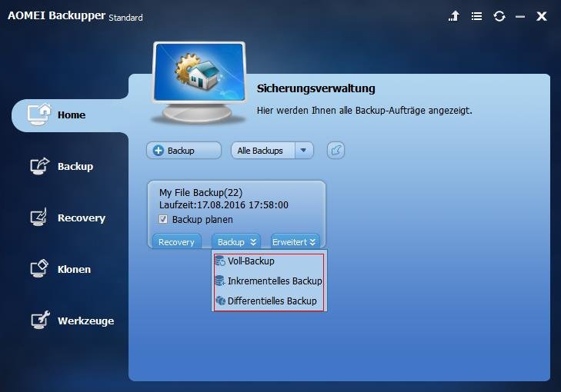Click the My File Backup(22) task title
This screenshot has width=561, height=392.
[x=201, y=193]
